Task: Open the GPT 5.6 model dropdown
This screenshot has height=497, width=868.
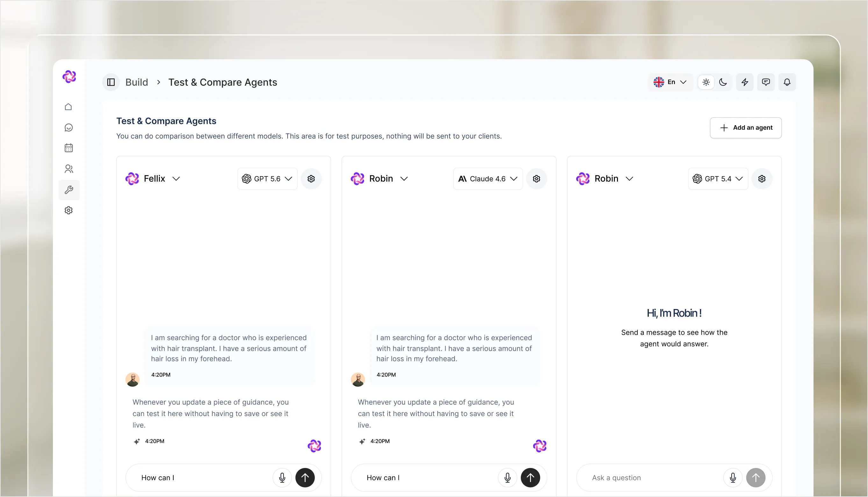Action: [x=267, y=178]
